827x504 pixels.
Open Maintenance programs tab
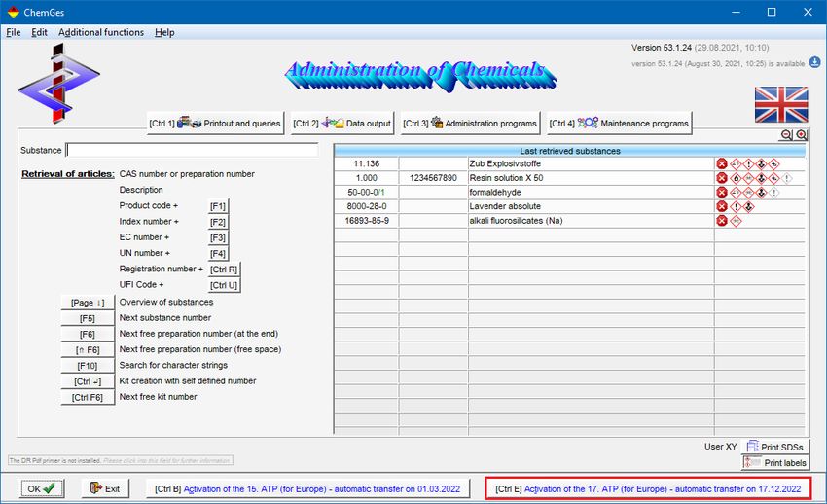(x=619, y=123)
